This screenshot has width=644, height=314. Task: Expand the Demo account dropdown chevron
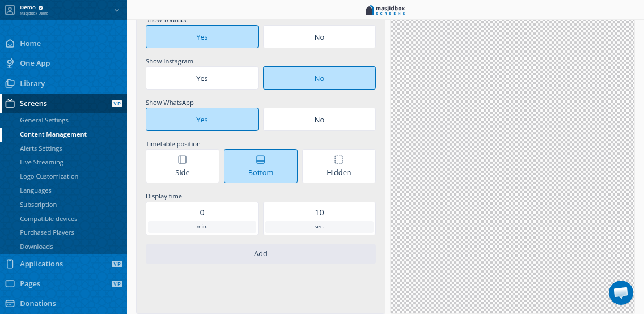click(116, 10)
